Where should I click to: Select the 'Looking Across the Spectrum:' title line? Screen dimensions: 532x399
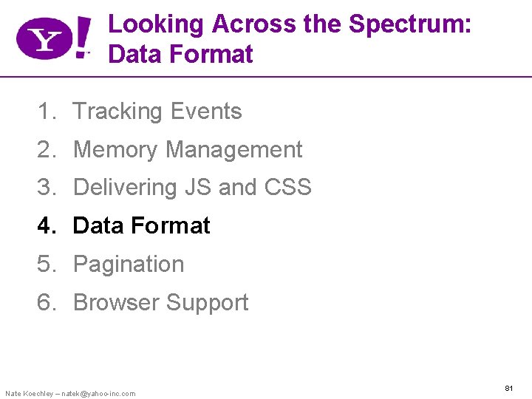click(290, 24)
